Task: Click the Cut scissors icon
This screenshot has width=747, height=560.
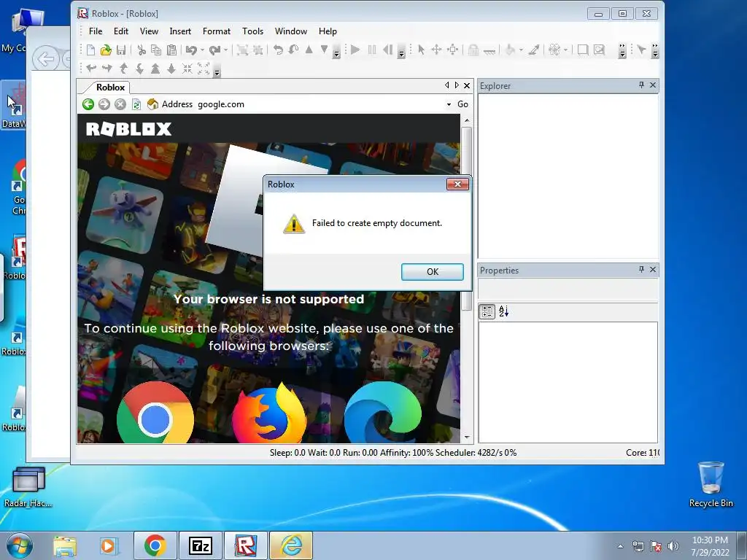Action: tap(141, 50)
